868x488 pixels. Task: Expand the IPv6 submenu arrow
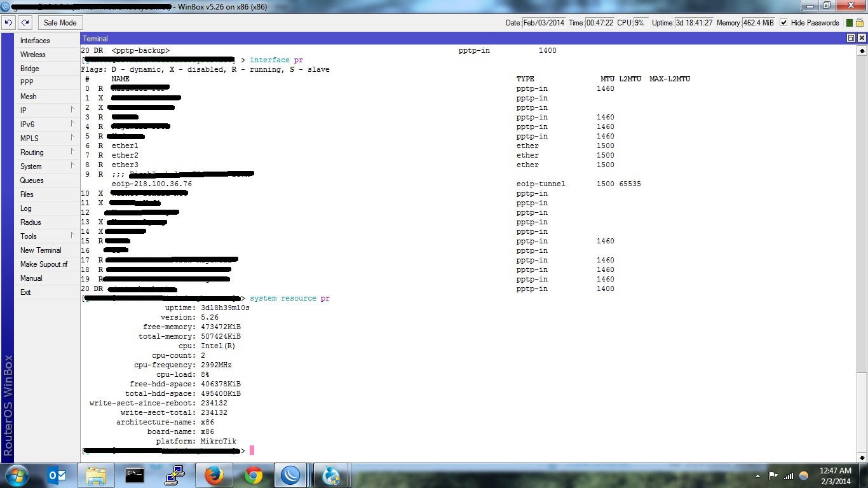pos(72,124)
